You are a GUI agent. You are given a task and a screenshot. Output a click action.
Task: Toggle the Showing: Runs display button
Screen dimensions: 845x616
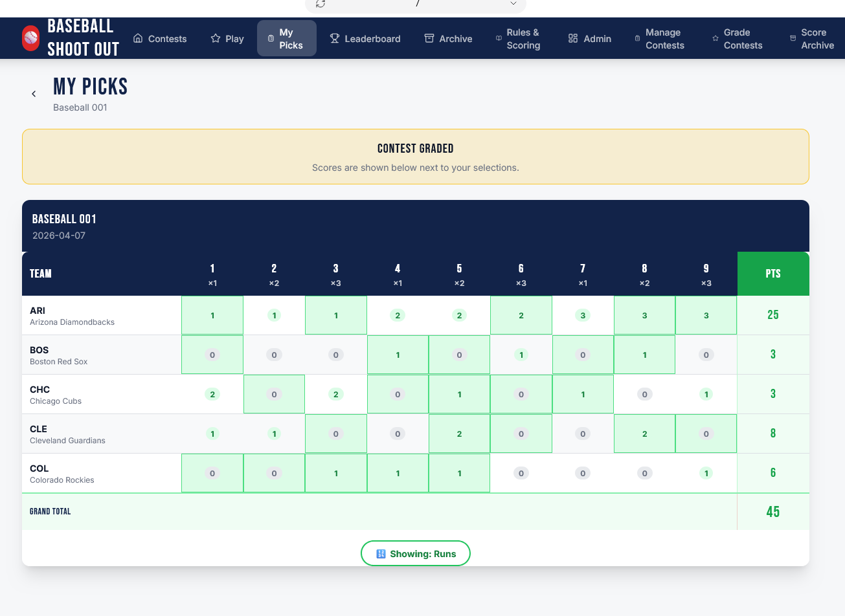[x=416, y=553]
